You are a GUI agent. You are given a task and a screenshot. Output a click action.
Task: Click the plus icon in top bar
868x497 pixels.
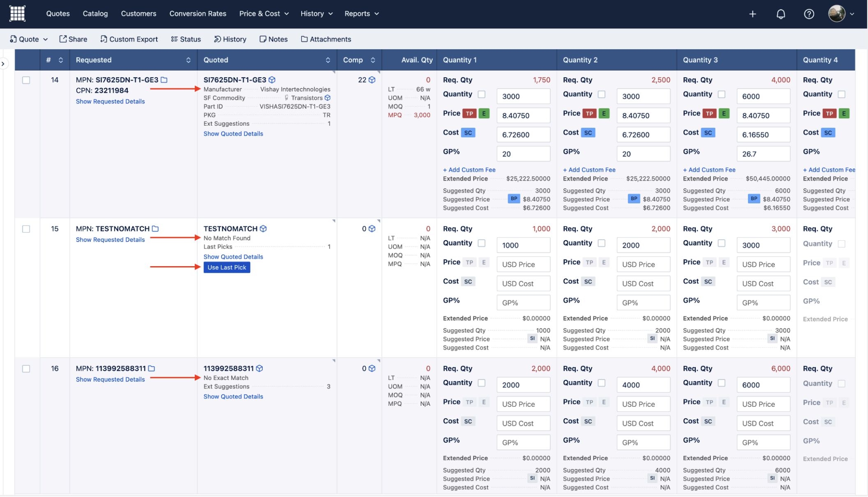753,14
